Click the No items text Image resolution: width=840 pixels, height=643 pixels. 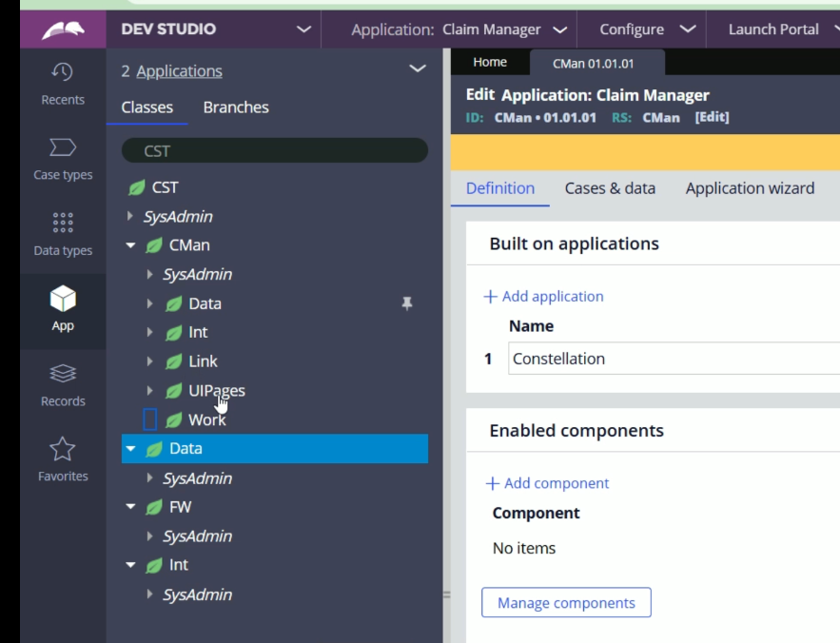point(524,548)
